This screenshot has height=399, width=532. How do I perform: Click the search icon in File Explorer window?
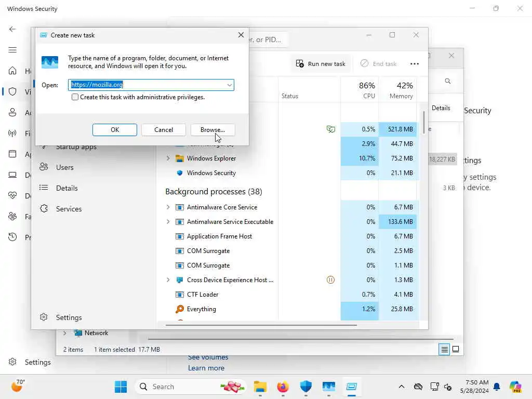[448, 81]
